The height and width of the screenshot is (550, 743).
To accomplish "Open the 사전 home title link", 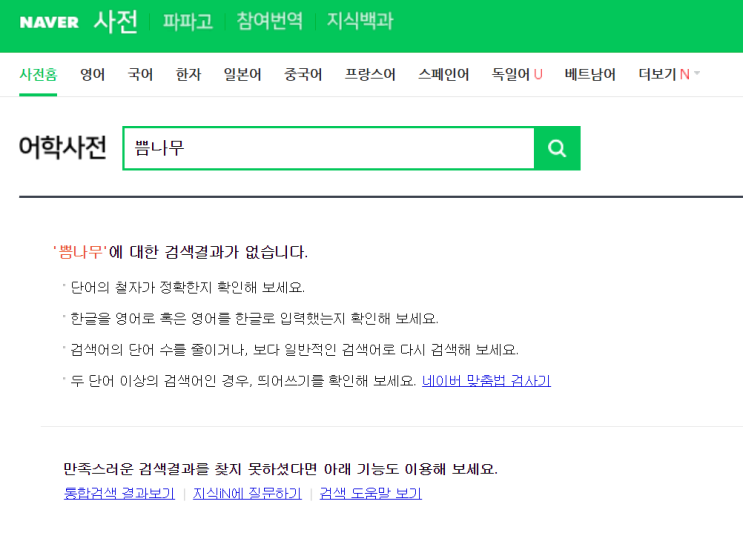I will (x=116, y=21).
